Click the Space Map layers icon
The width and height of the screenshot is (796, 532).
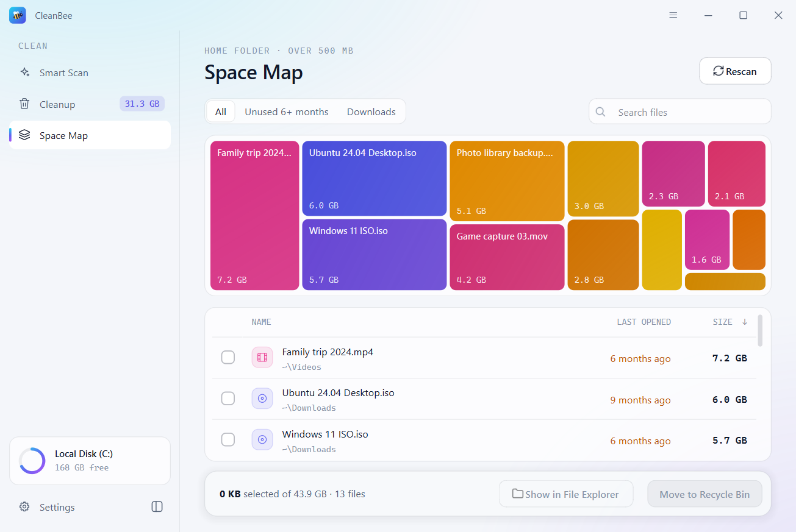24,135
